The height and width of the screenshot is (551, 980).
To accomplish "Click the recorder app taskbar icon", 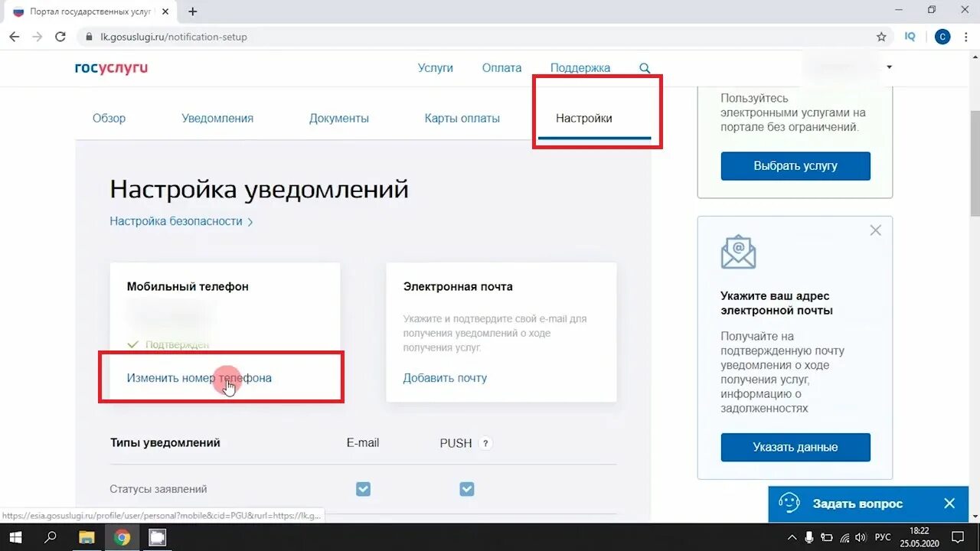I will 157,537.
